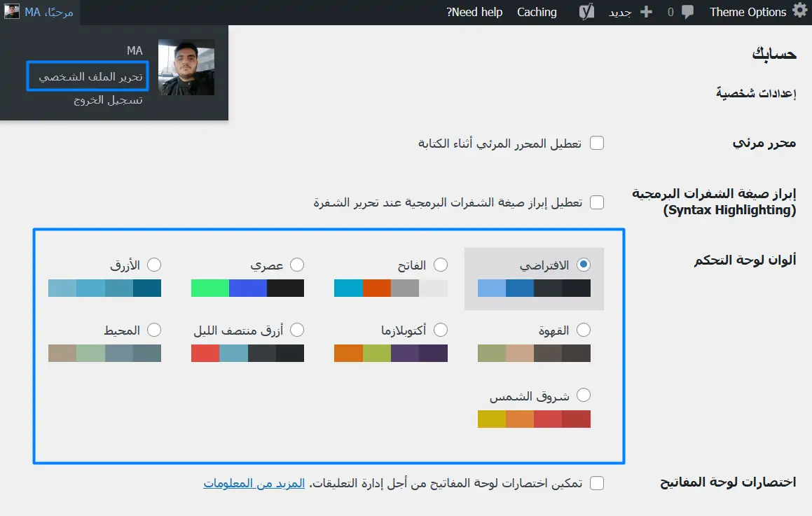
Task: Click the Blue scheme color palette strip
Action: pos(104,288)
